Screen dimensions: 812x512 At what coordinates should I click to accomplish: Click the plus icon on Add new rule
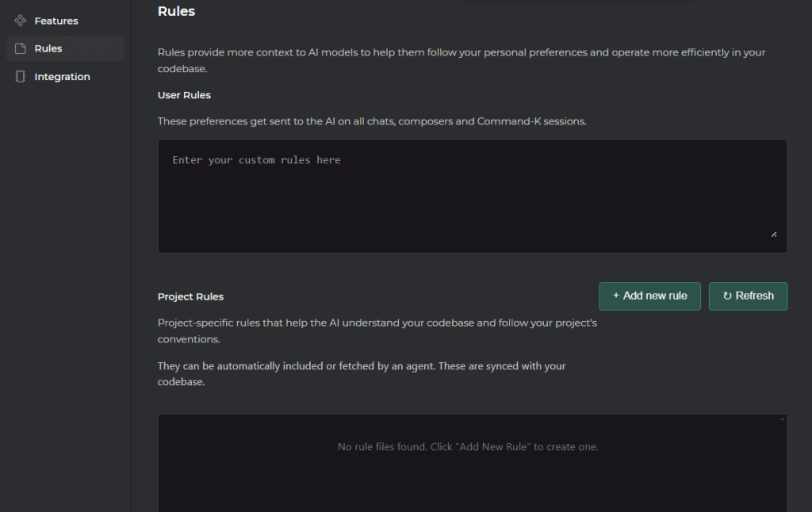click(x=615, y=296)
